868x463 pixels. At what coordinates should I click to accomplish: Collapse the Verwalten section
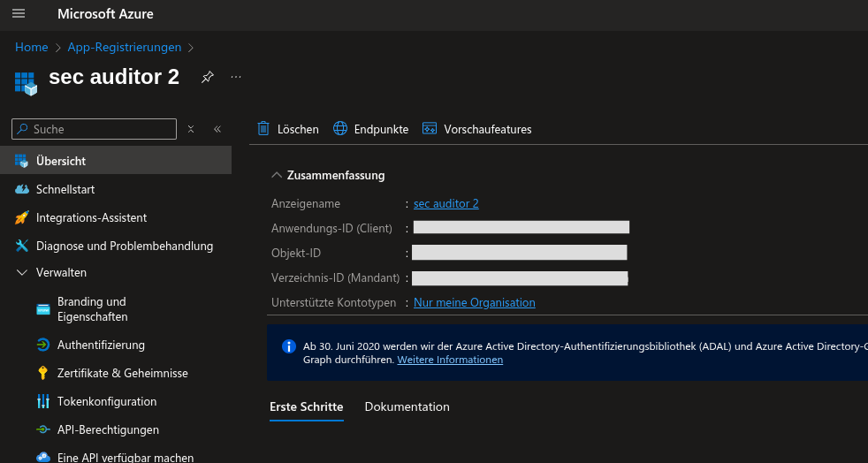(22, 272)
